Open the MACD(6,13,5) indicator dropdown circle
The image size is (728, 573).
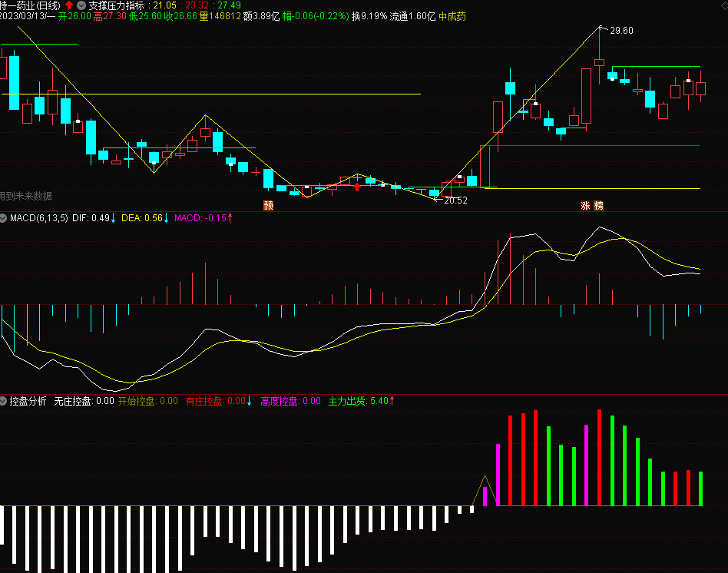pos(3,218)
